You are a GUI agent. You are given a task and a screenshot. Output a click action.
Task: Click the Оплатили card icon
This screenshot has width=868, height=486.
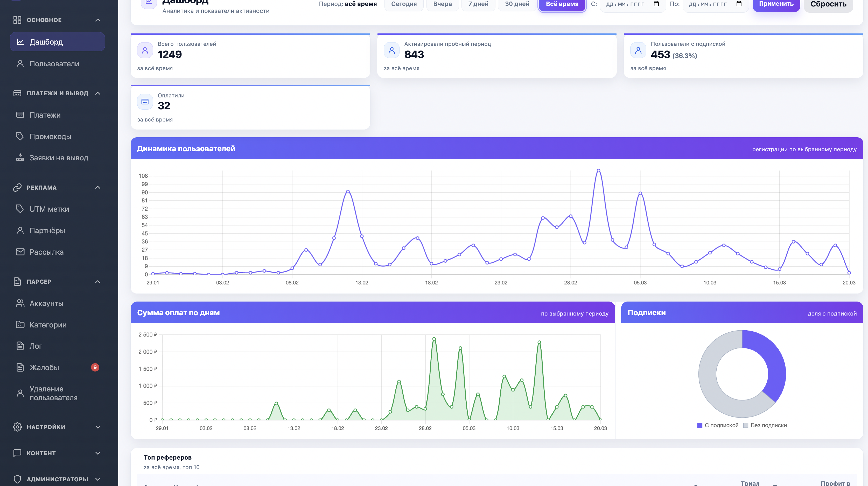pyautogui.click(x=145, y=102)
